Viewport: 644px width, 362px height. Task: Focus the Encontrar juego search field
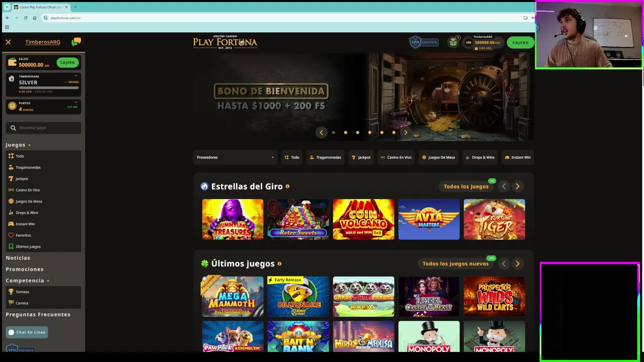43,128
